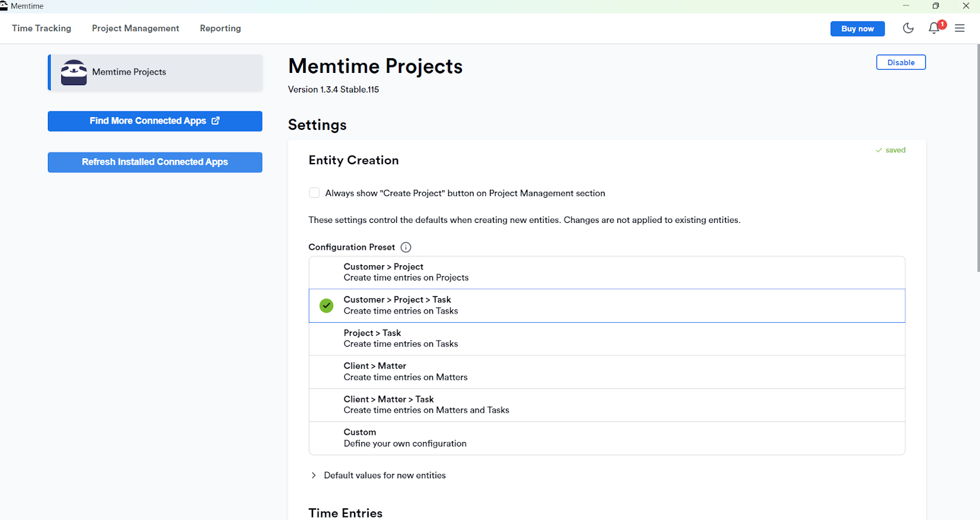This screenshot has width=980, height=520.
Task: Click the Memtime logo in title bar
Action: click(x=4, y=6)
